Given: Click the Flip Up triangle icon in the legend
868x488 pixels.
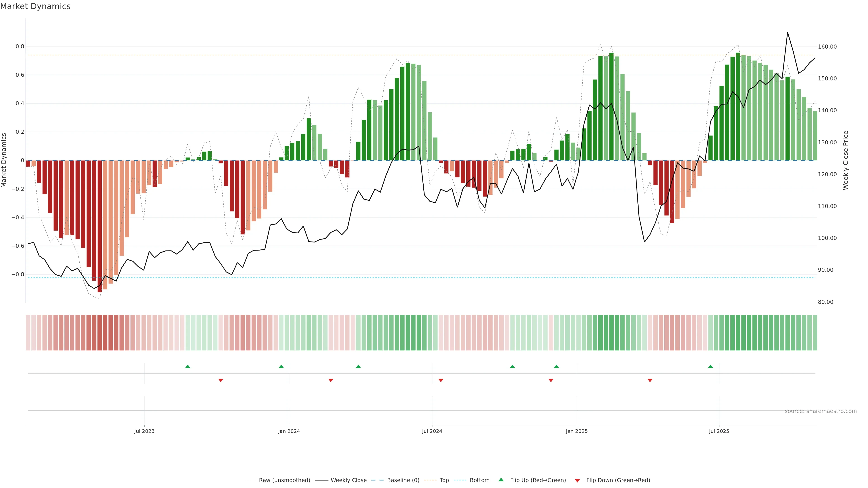Looking at the screenshot, I should (501, 480).
